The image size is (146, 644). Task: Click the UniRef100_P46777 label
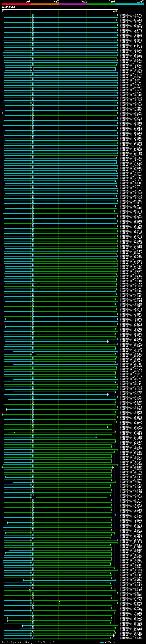[131, 90]
